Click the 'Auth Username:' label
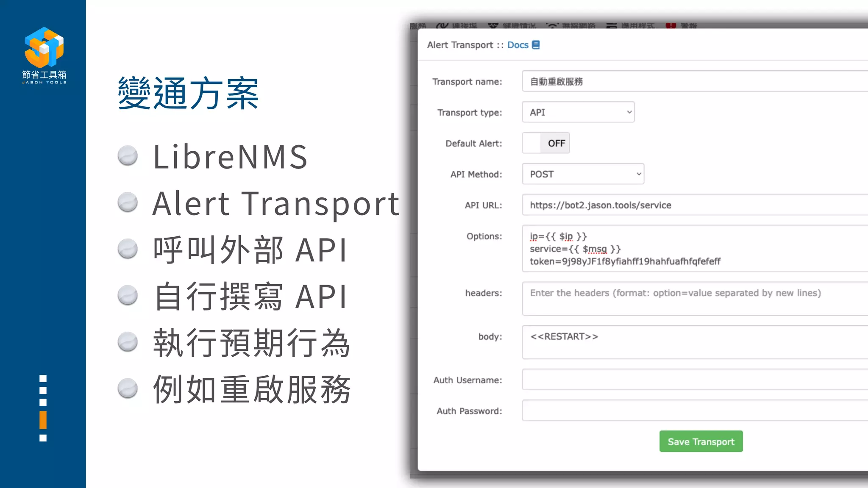The image size is (868, 488). [467, 380]
